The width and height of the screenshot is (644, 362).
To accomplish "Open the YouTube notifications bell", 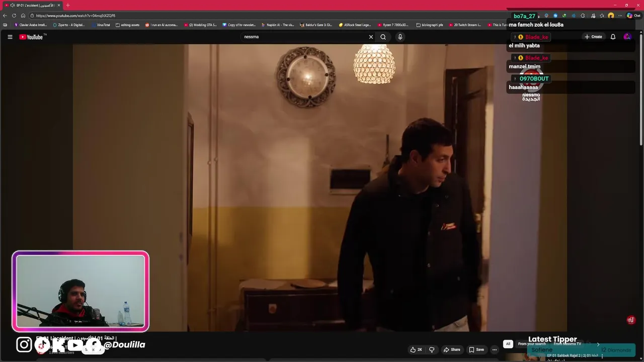I will pos(613,37).
